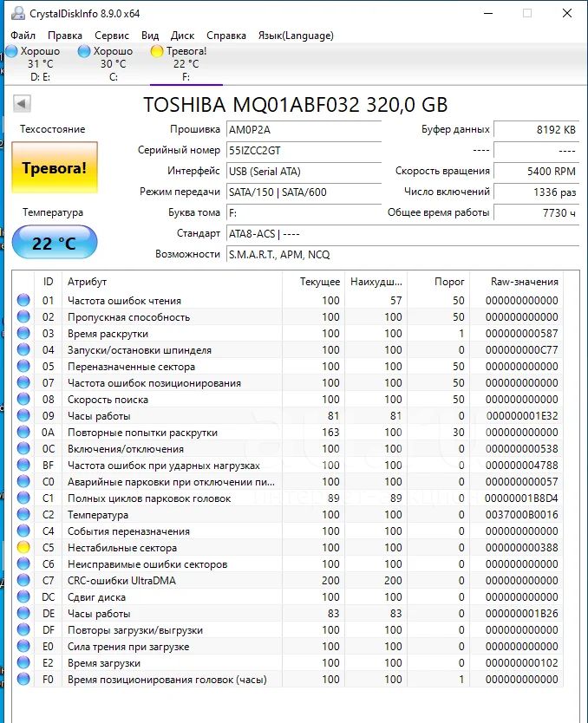The image size is (588, 723).
Task: Open the Правка menu
Action: tap(64, 36)
